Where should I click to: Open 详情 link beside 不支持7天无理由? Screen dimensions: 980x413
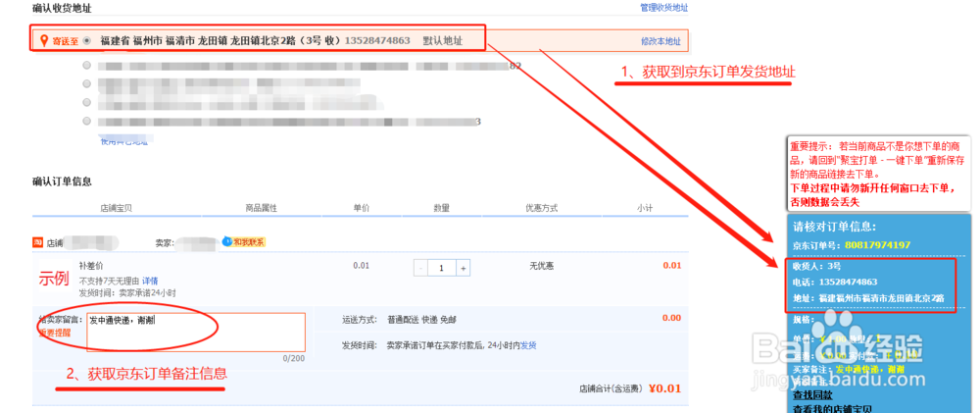click(150, 281)
